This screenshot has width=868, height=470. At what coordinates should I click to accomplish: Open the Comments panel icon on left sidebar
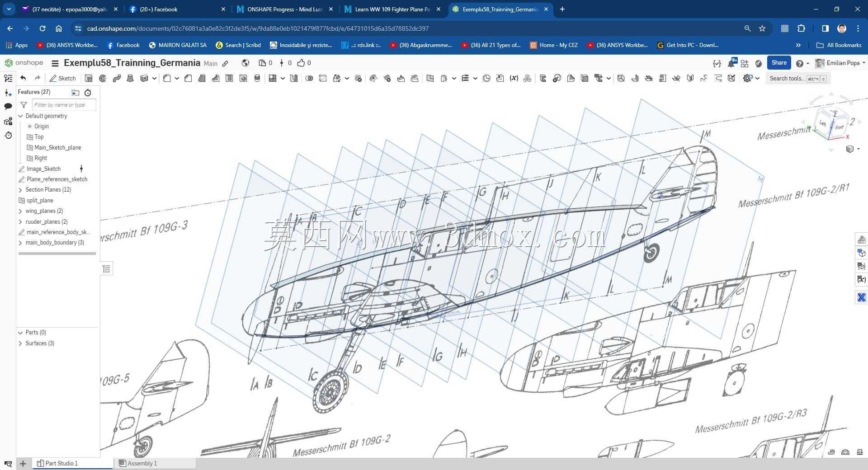click(x=8, y=107)
